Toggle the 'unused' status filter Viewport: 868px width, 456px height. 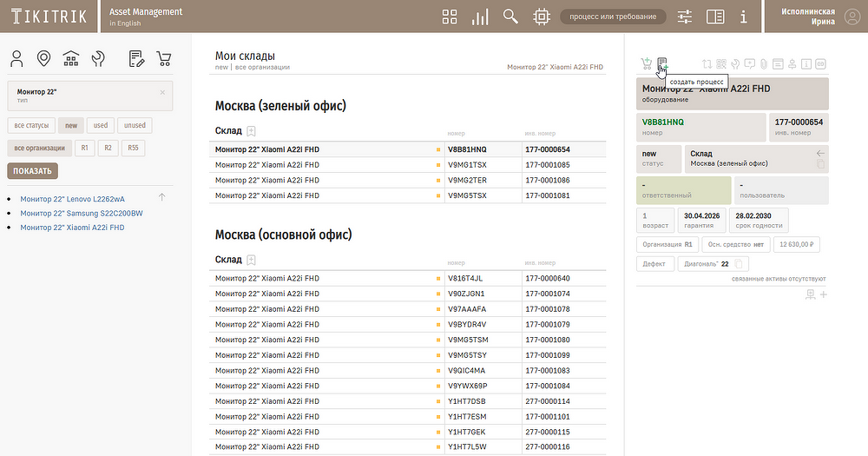pos(135,125)
